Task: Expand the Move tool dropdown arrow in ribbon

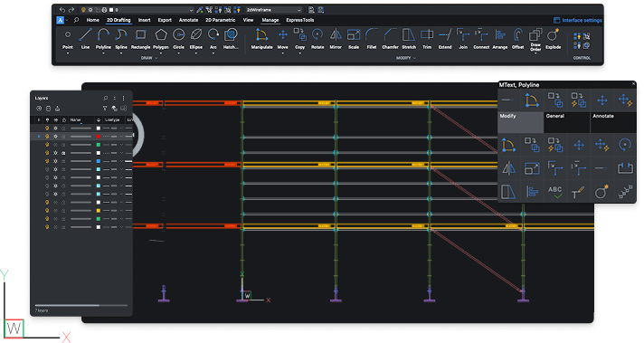Action: click(x=282, y=53)
